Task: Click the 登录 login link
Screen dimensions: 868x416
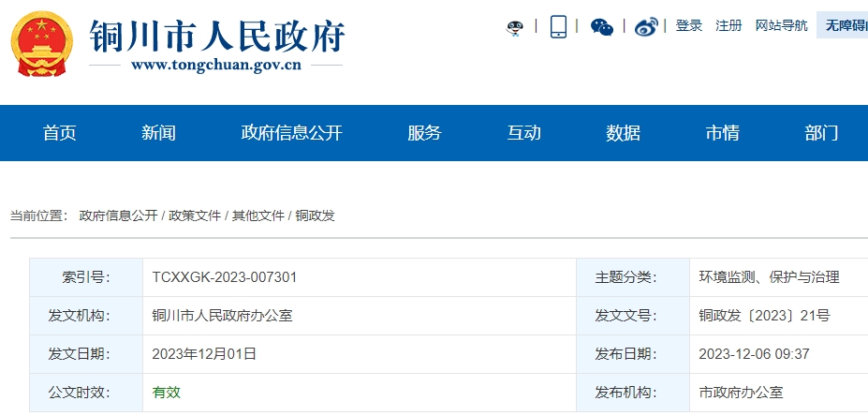Action: coord(689,26)
